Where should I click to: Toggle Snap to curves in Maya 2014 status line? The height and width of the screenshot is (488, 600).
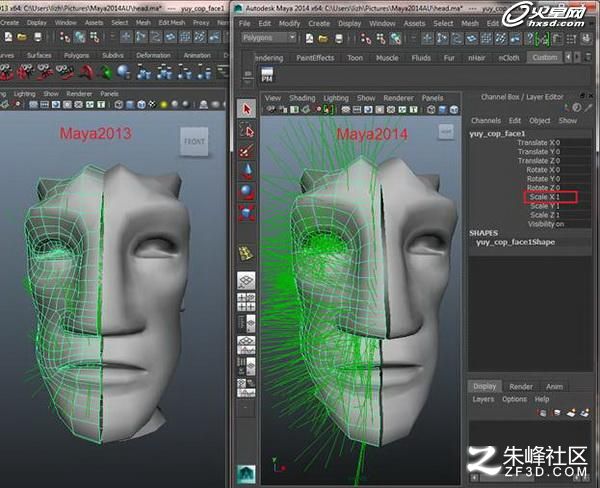tap(442, 38)
